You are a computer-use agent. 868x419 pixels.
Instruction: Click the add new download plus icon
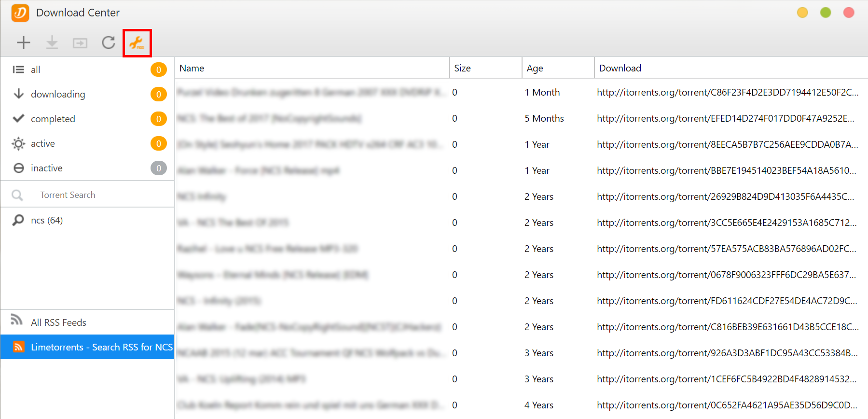[23, 42]
